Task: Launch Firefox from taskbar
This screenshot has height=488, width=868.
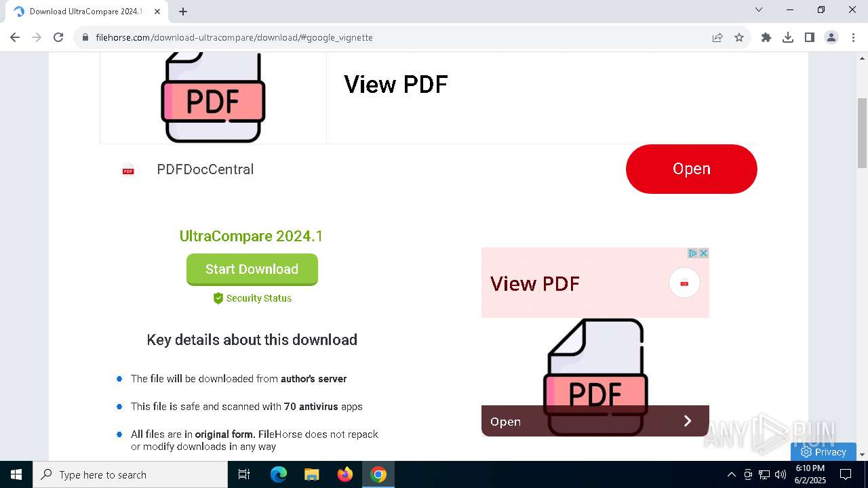Action: click(345, 474)
